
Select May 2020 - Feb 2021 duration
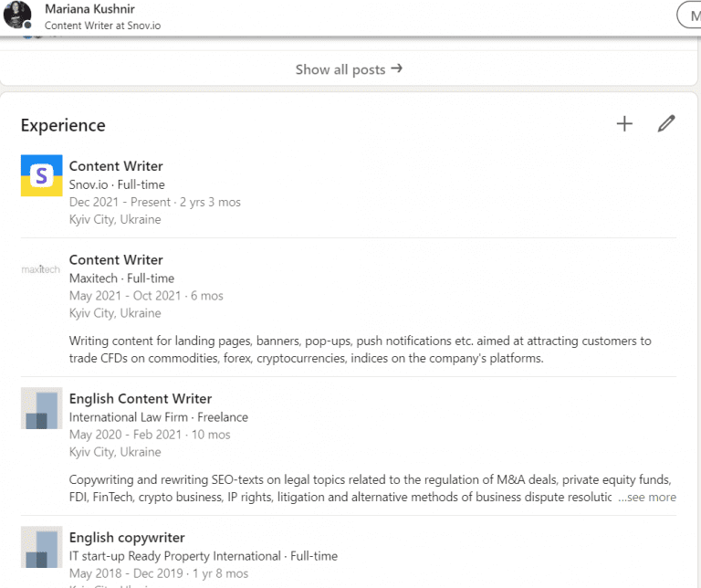[x=150, y=435]
